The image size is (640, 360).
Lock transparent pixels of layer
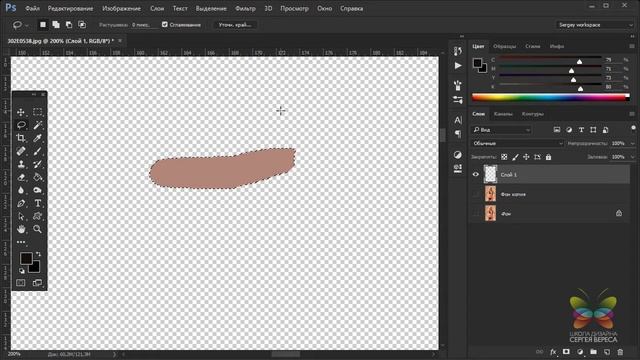504,157
